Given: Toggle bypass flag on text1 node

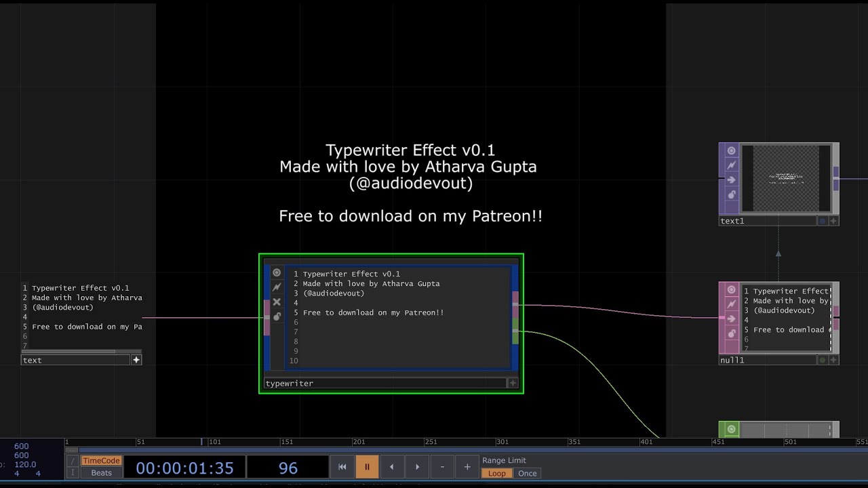Looking at the screenshot, I should pyautogui.click(x=732, y=165).
